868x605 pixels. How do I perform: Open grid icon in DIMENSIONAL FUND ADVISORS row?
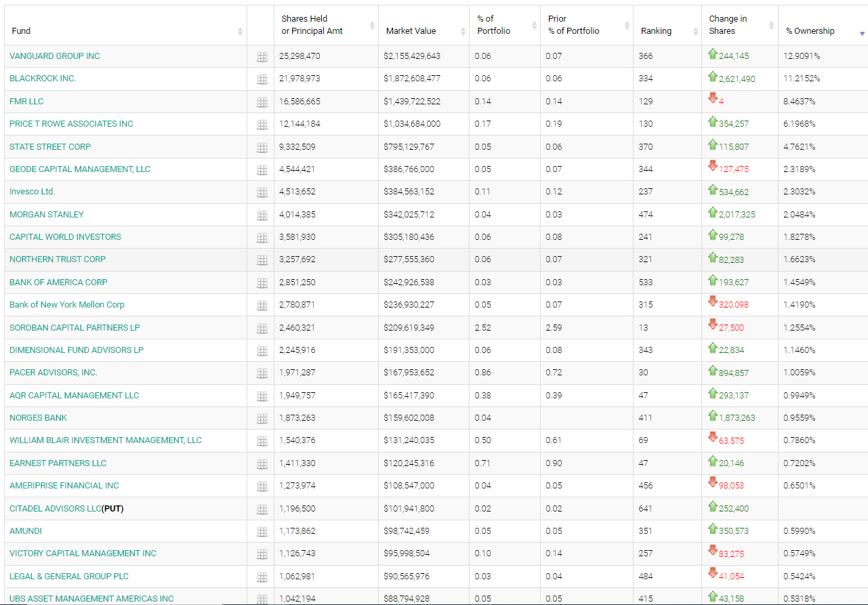[262, 351]
